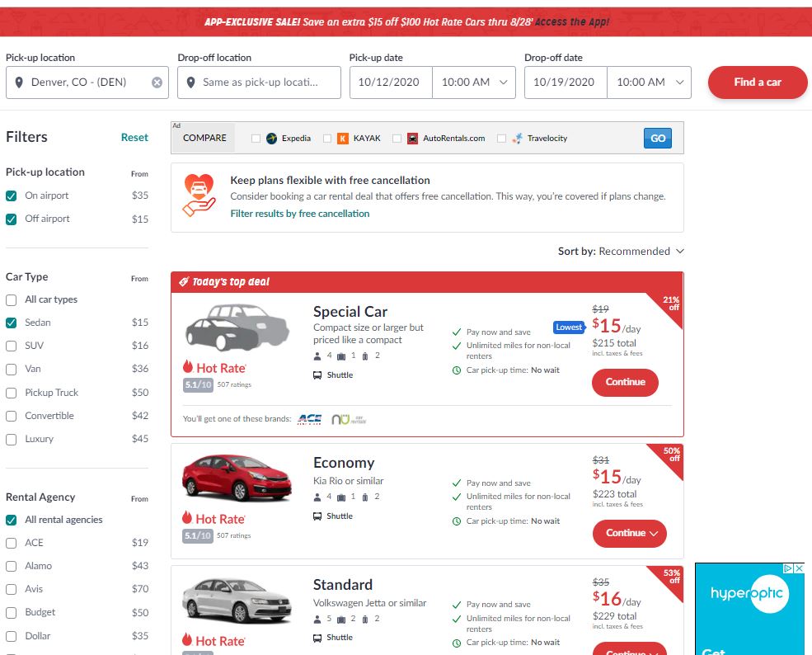812x655 pixels.
Task: Uncheck the Sedan car type
Action: (11, 323)
